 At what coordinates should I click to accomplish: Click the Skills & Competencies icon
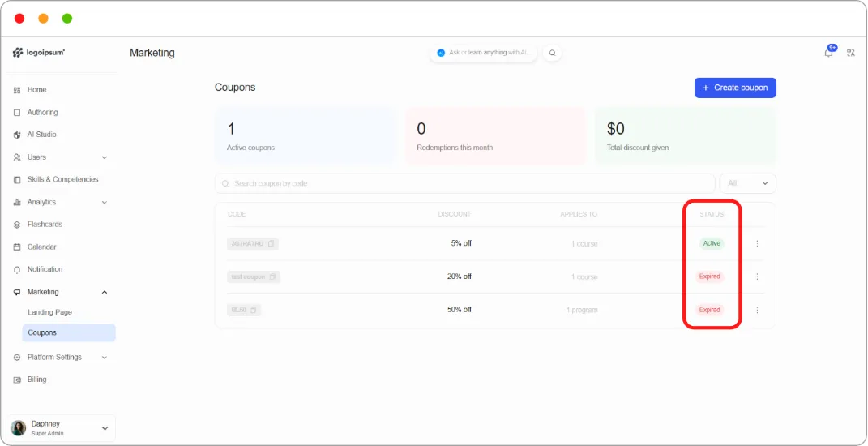coord(16,179)
